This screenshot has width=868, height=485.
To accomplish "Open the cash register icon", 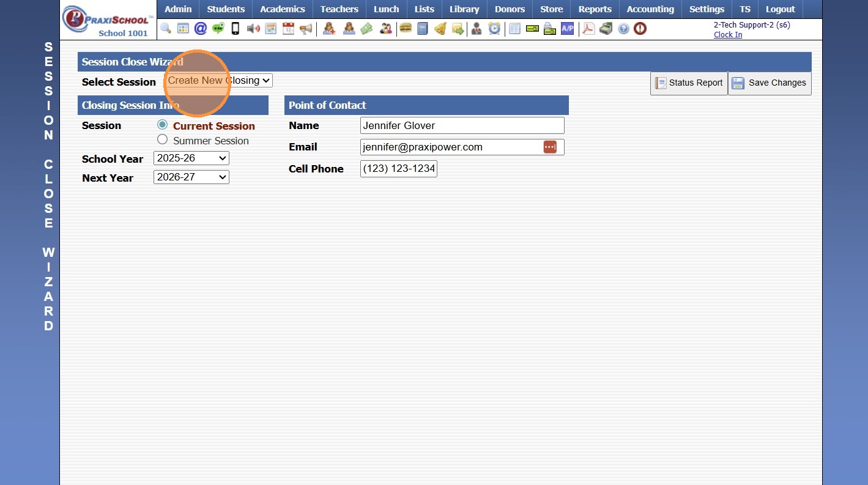I will click(606, 29).
